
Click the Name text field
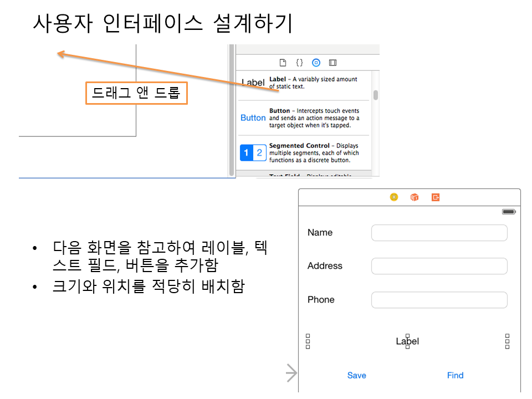pyautogui.click(x=439, y=233)
